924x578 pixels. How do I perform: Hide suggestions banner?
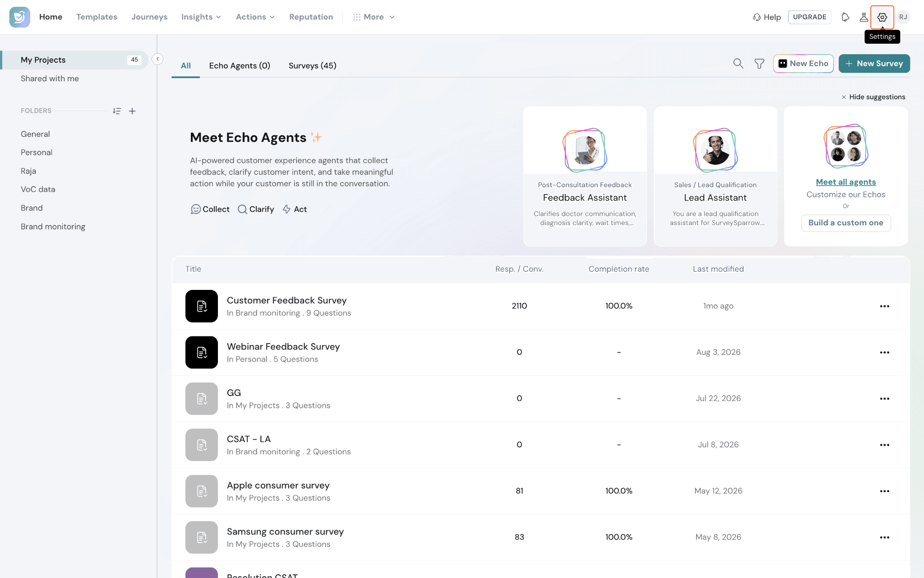(873, 97)
